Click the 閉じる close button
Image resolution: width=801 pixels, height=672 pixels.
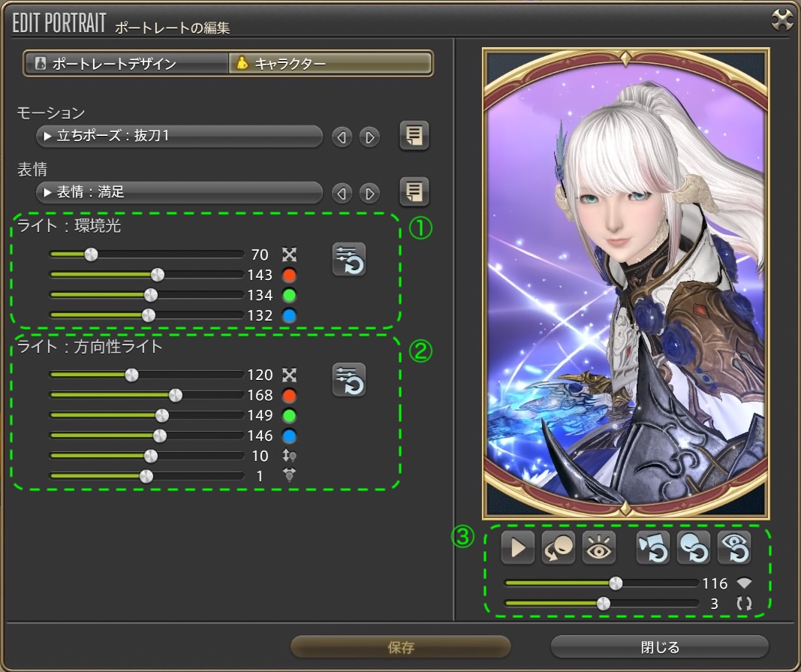pyautogui.click(x=660, y=647)
